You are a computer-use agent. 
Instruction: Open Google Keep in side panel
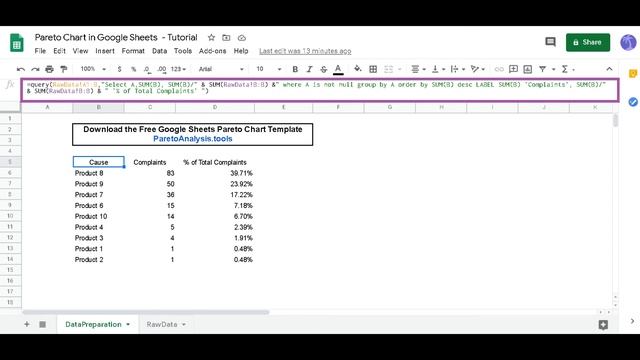pos(633,74)
